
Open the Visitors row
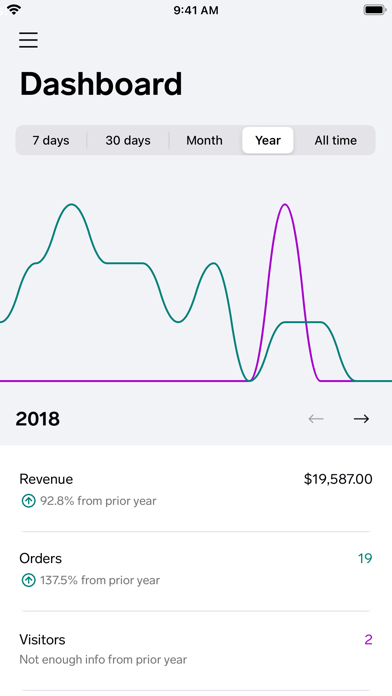[x=196, y=649]
